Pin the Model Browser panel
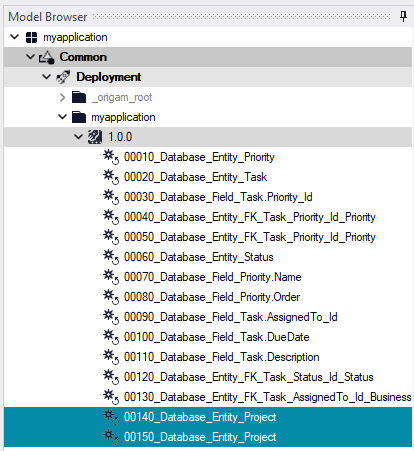Screen dimensions: 414x451 coord(403,16)
